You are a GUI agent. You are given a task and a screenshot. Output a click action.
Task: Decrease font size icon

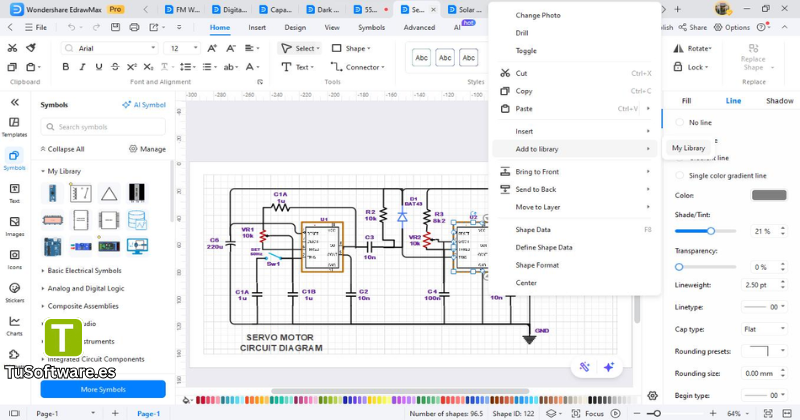point(231,48)
